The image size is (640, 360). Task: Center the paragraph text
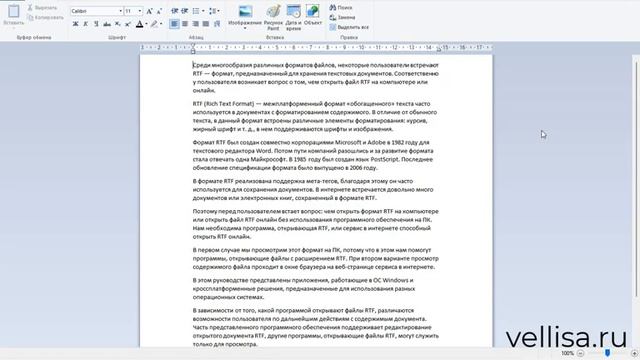(x=185, y=24)
